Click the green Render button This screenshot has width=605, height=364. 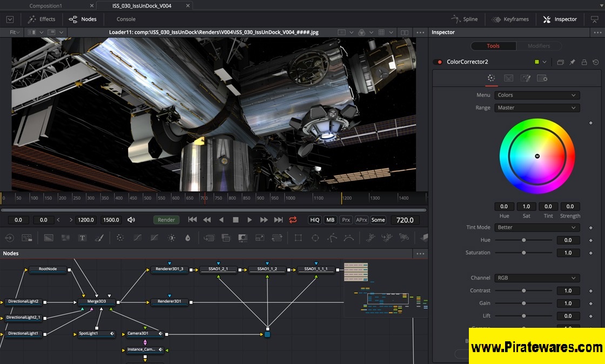click(x=166, y=220)
